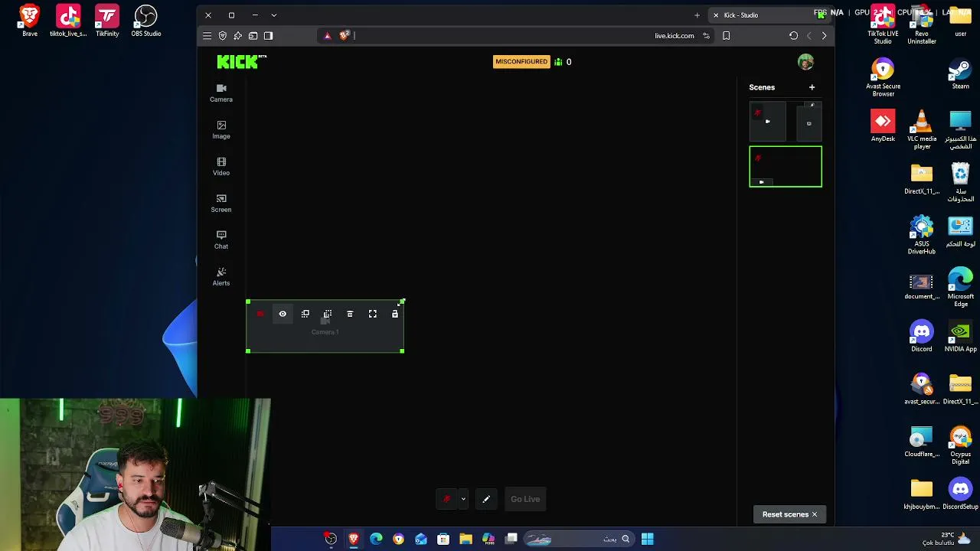Open the Steam desktop shortcut
980x551 pixels.
(x=960, y=75)
